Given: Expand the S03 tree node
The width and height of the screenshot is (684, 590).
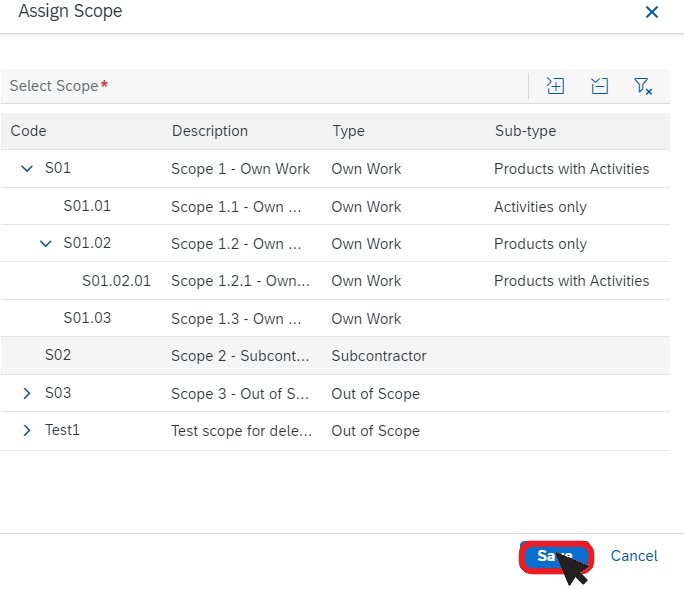Looking at the screenshot, I should (27, 393).
